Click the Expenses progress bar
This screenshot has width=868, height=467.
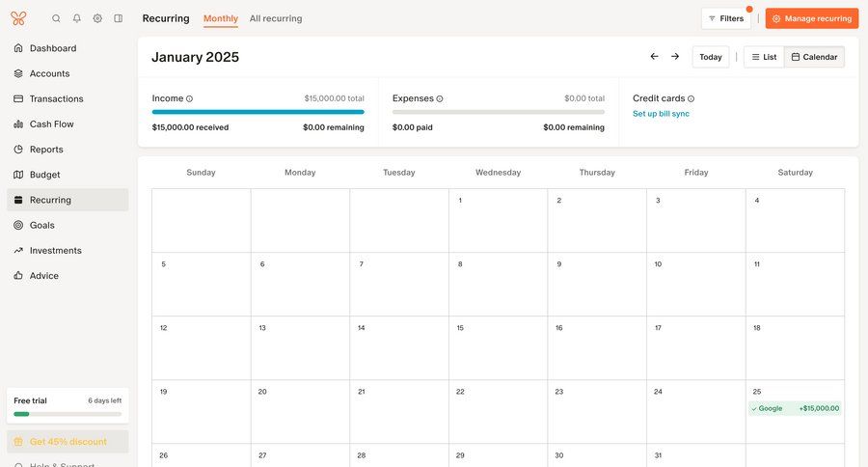point(499,112)
